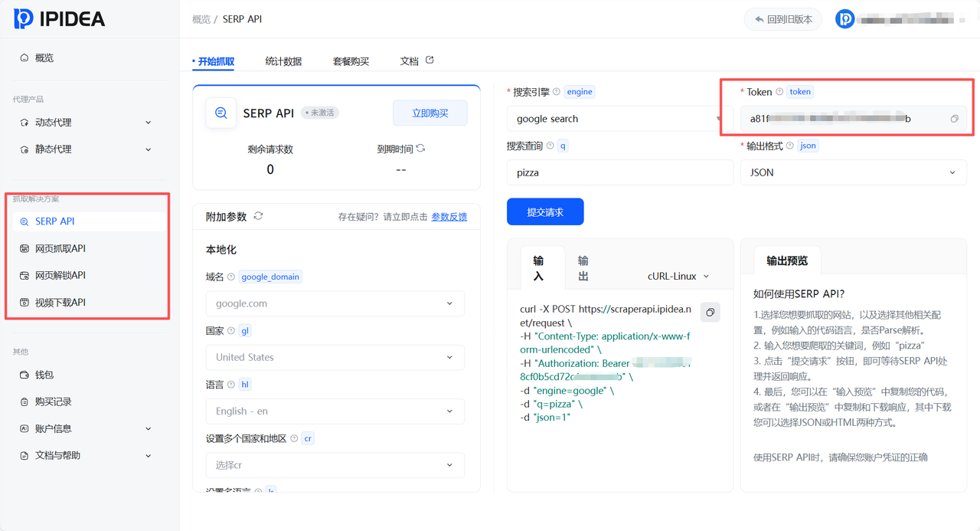This screenshot has height=531, width=980.
Task: Switch to the 套餐购买 tab
Action: (351, 61)
